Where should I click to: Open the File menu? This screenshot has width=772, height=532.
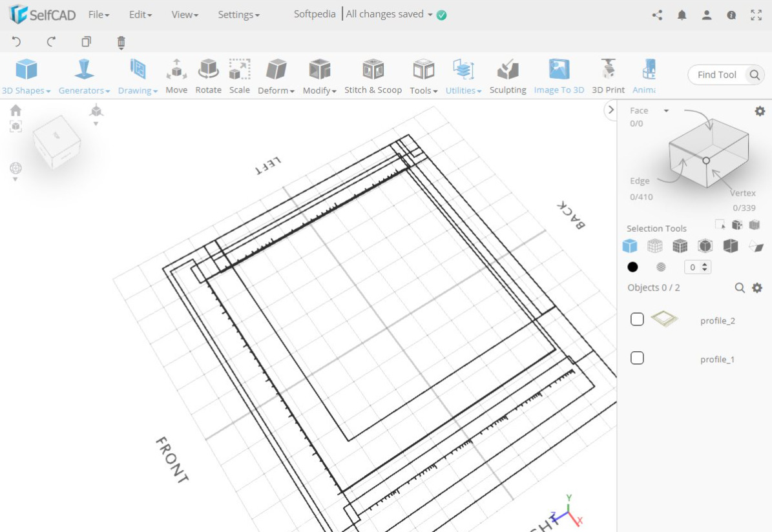pos(98,14)
